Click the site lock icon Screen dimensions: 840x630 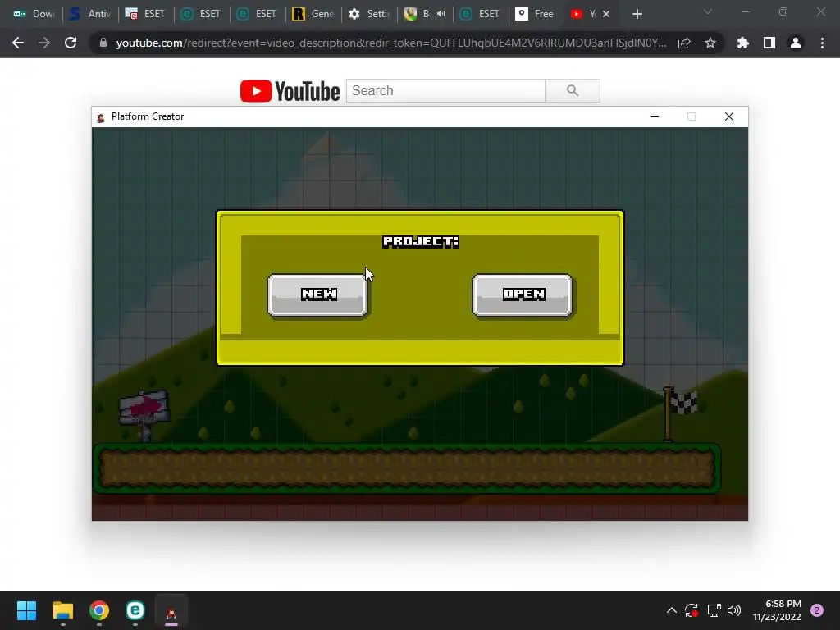103,43
